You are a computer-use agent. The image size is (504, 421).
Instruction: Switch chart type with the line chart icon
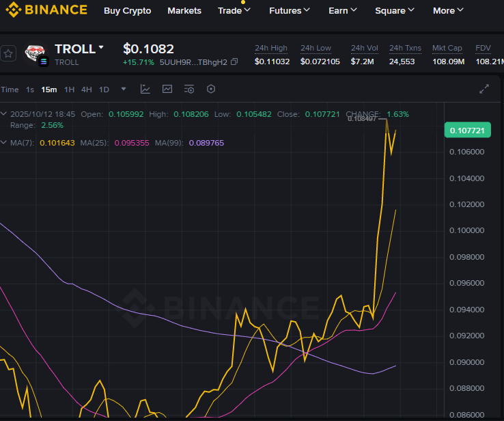(x=167, y=89)
